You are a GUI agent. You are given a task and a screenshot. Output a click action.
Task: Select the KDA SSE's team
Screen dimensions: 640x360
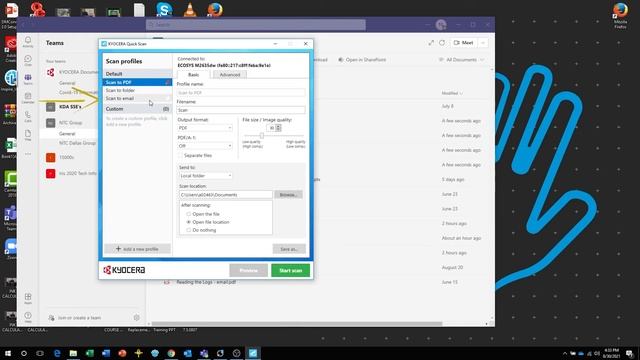tap(69, 107)
